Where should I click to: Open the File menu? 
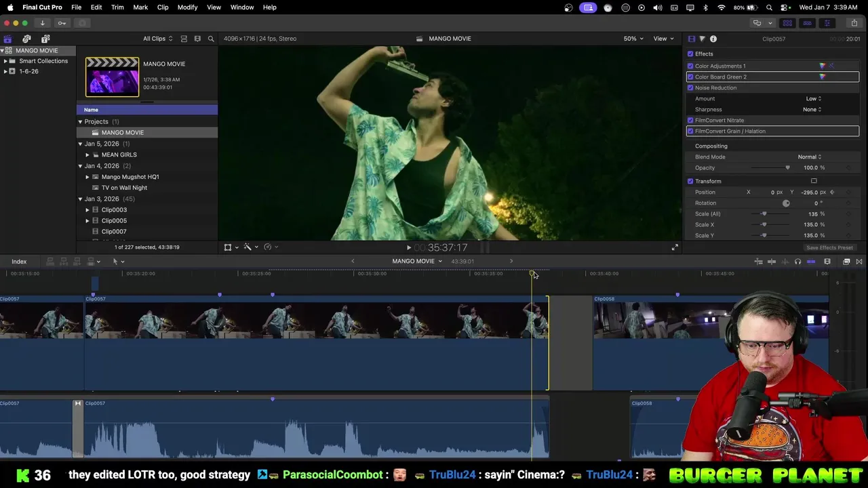pos(77,7)
